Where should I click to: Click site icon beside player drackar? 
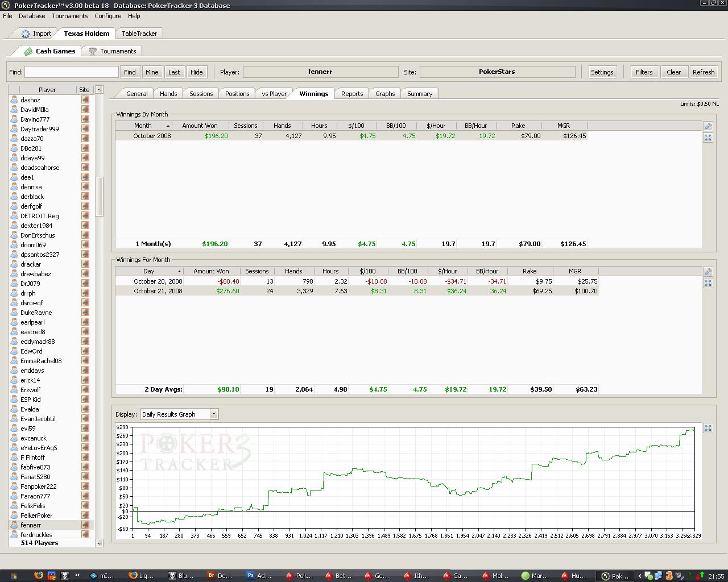[85, 264]
